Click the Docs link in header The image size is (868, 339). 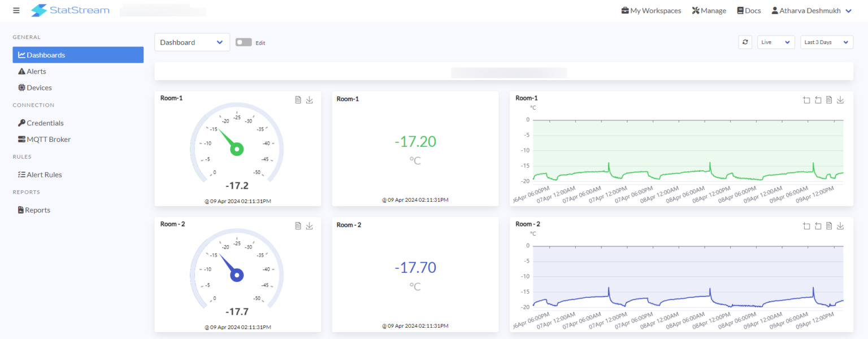(749, 11)
